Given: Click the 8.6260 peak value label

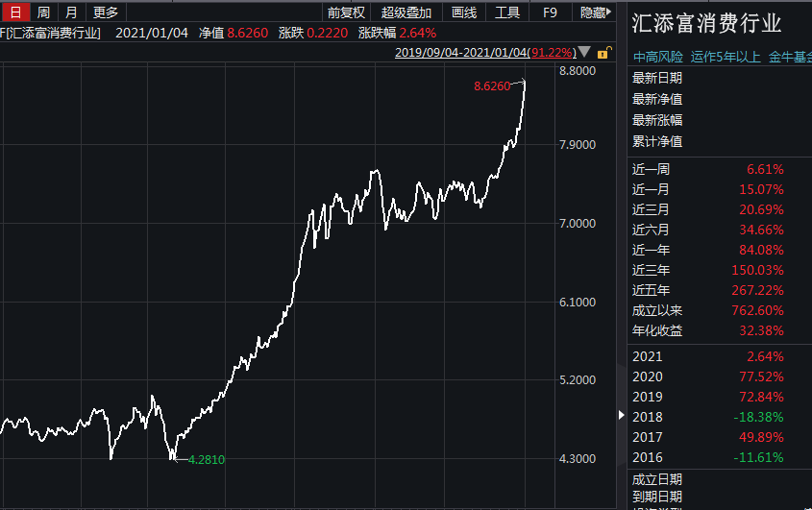Looking at the screenshot, I should (x=492, y=85).
